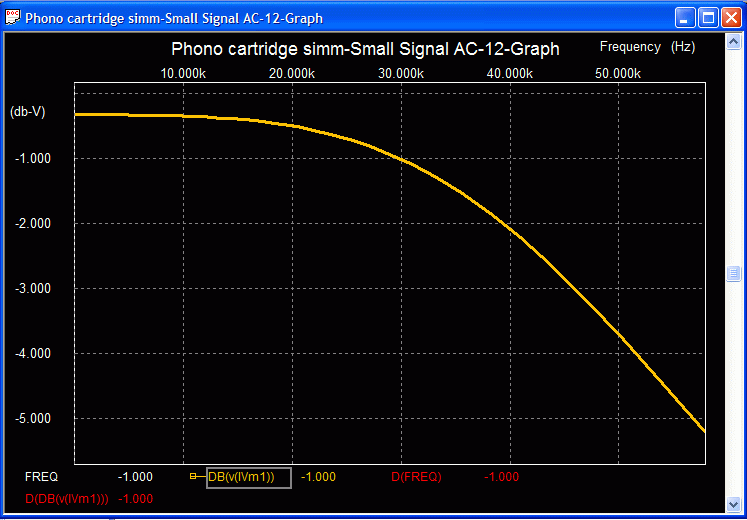Click the scrollbar down arrow
747x520 pixels.
(734, 505)
